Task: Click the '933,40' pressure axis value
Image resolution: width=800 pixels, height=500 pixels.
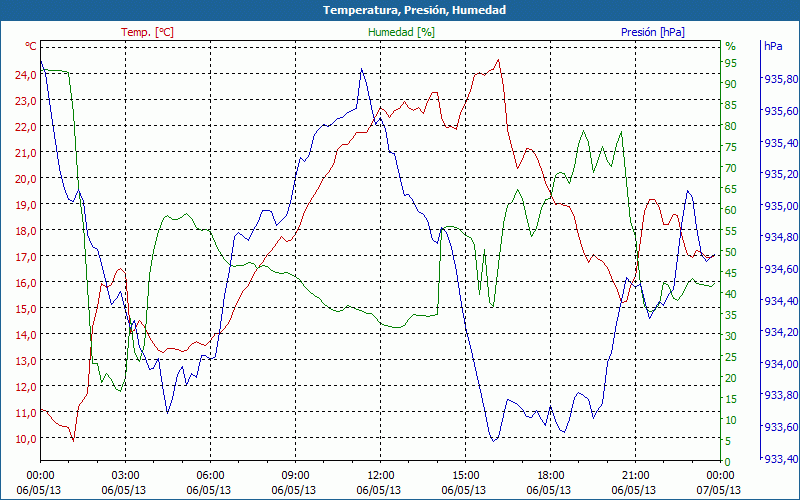Action: click(x=781, y=459)
